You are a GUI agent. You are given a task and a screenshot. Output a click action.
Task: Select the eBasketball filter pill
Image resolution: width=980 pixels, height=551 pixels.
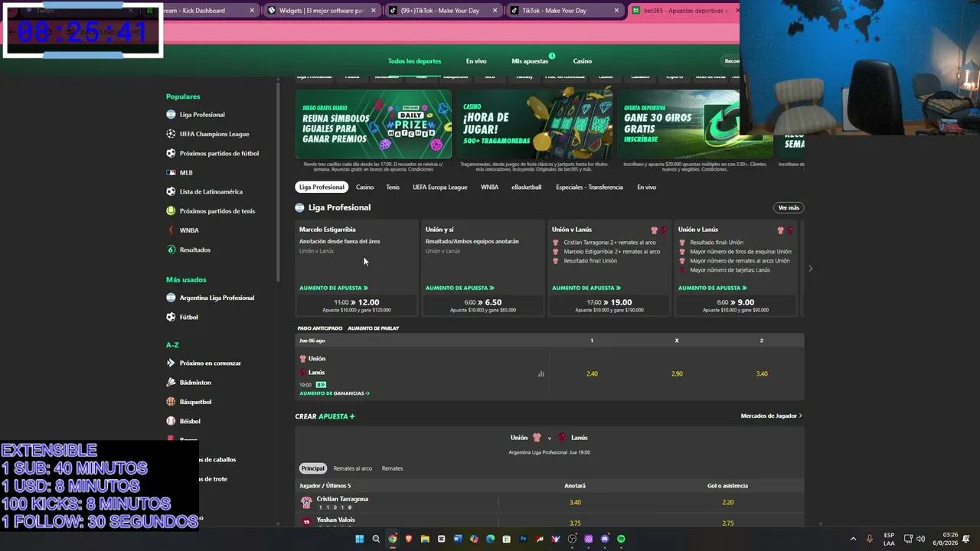(526, 187)
